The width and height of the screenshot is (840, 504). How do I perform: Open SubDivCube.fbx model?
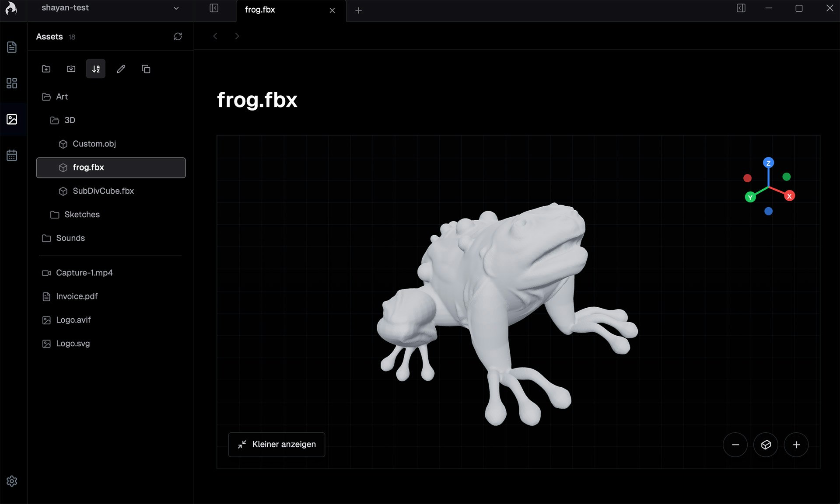[111, 191]
